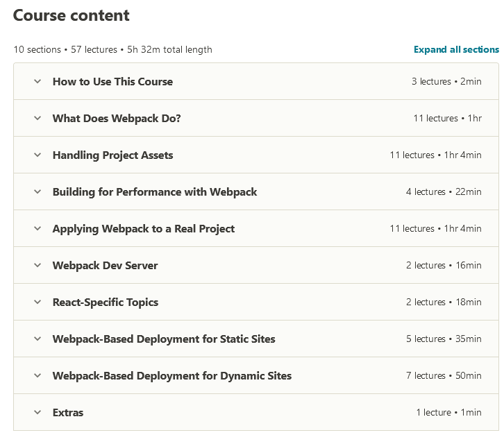
Task: Expand the Building for Performance chevron
Action: (37, 191)
